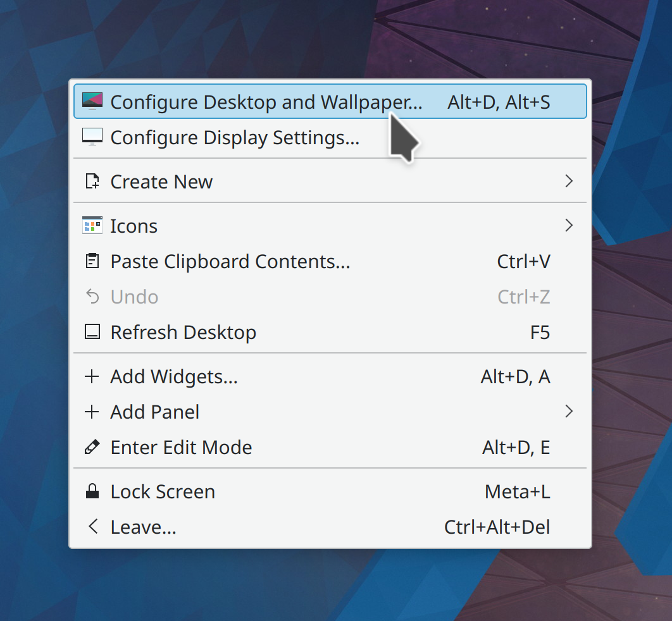Select the Lock Screen text label

pyautogui.click(x=163, y=491)
